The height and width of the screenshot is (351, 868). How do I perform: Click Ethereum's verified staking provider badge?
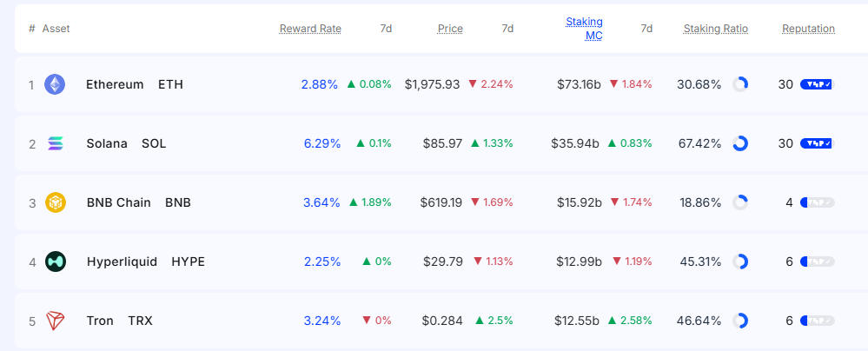(x=817, y=84)
